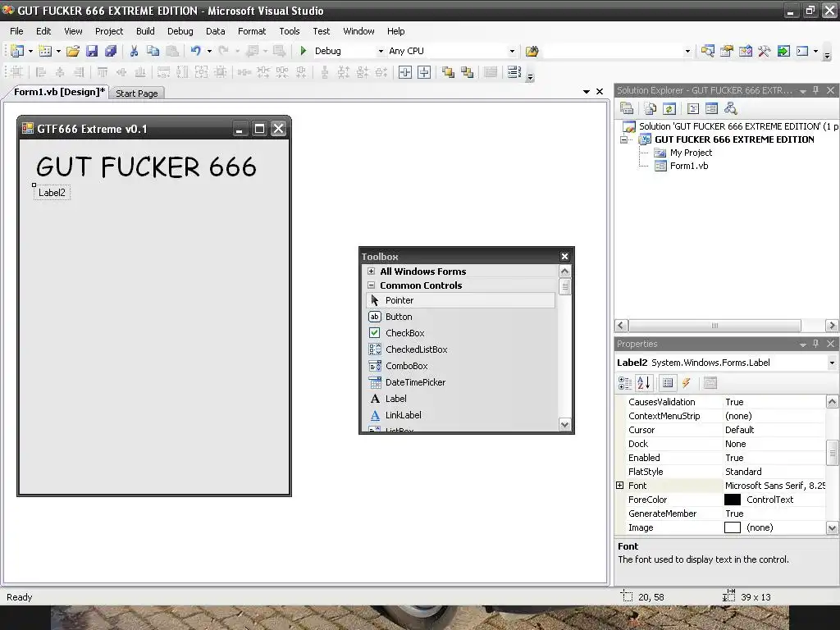840x630 pixels.
Task: Open the active files list dropdown arrow
Action: click(x=587, y=92)
